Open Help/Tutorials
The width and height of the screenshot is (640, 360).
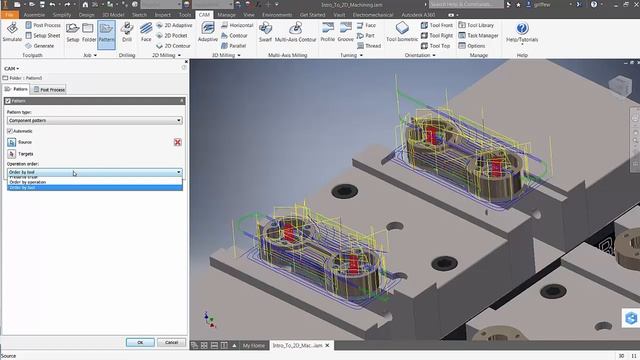point(522,32)
